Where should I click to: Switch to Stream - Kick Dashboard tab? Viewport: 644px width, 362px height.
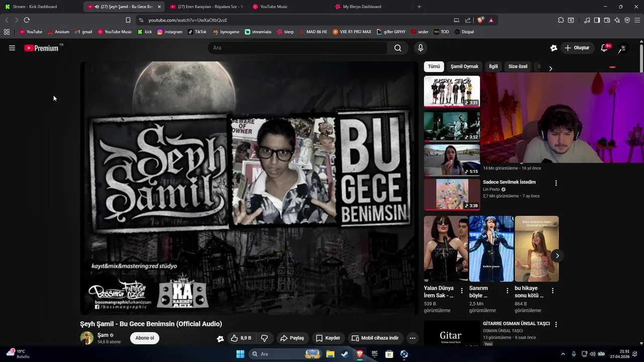pyautogui.click(x=40, y=7)
